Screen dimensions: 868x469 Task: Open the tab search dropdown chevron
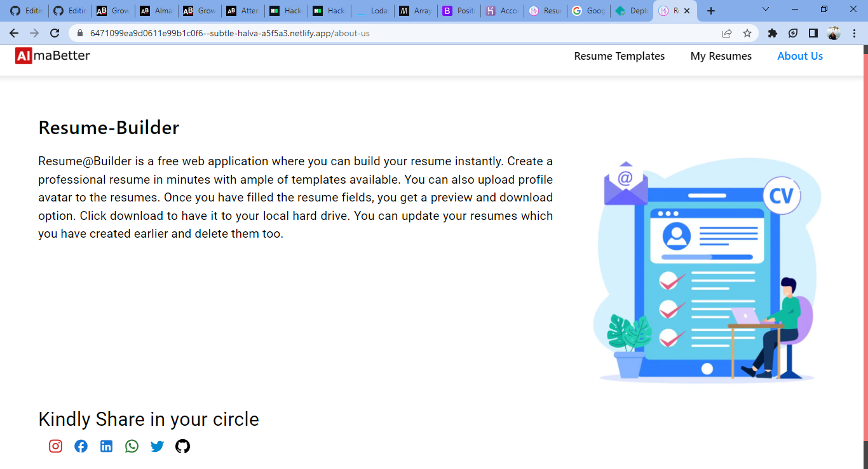(x=765, y=10)
